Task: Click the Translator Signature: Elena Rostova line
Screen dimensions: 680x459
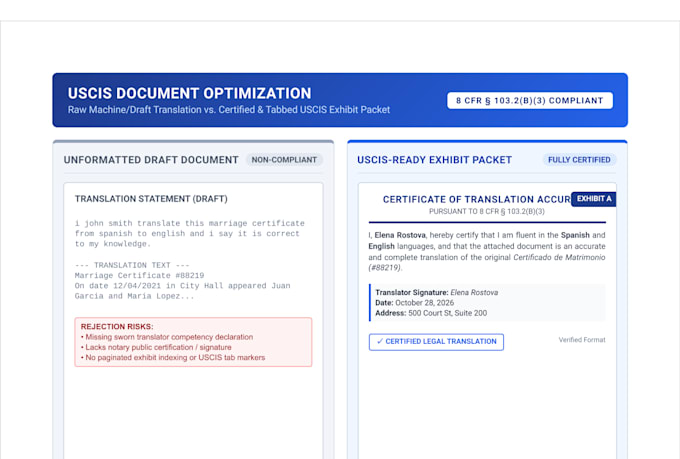Action: point(436,292)
